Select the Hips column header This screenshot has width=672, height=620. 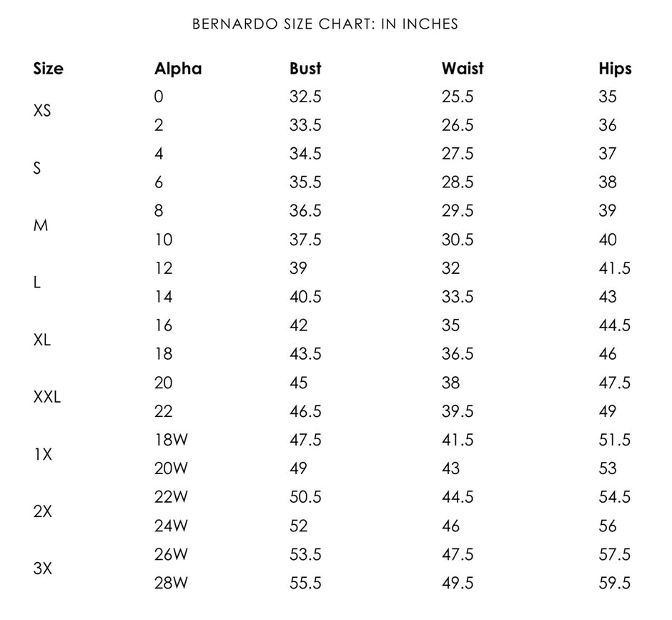(x=615, y=69)
